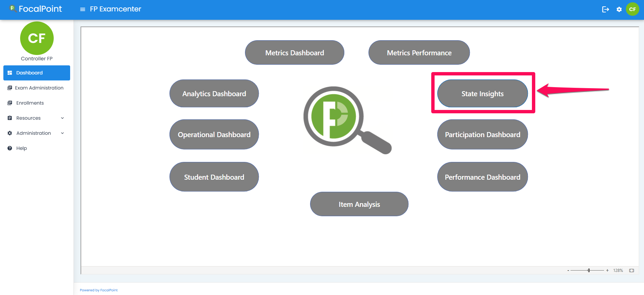644x295 pixels.
Task: Expand the Resources menu chevron
Action: click(62, 118)
